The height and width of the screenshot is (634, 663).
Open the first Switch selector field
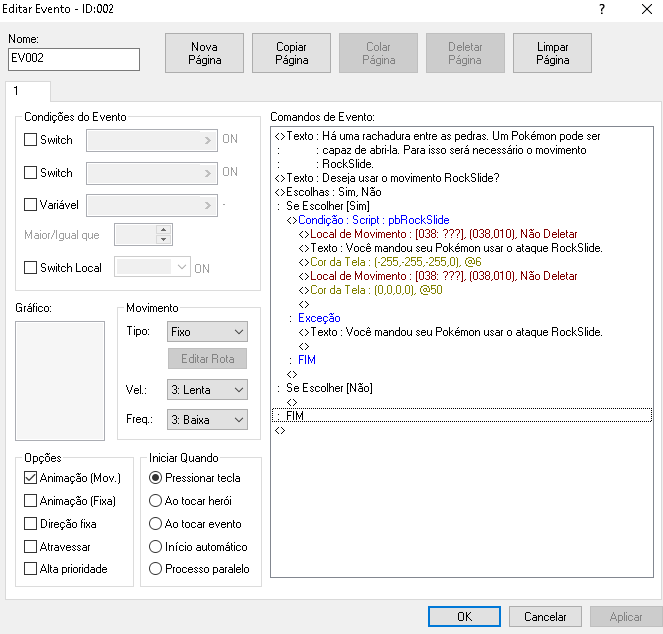pos(152,140)
